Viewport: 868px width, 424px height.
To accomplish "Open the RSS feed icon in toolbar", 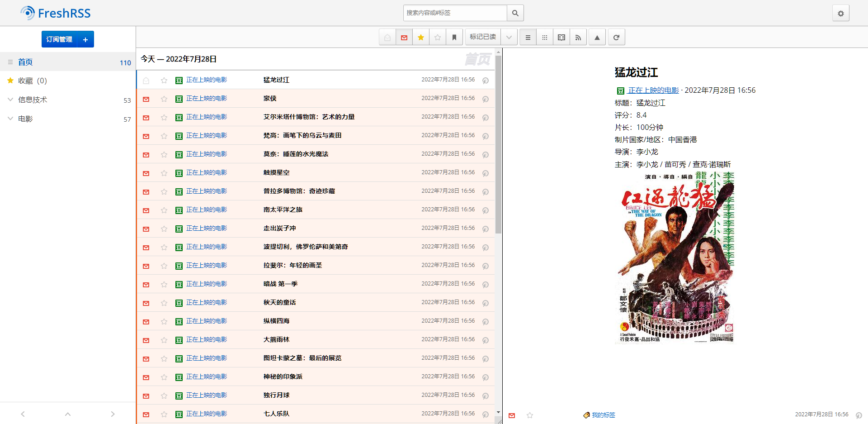I will click(x=578, y=38).
